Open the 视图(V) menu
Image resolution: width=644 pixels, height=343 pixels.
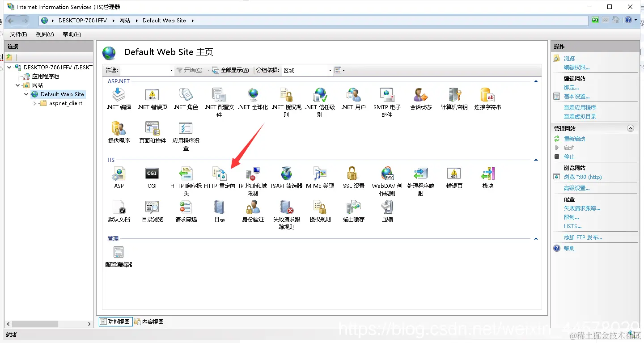(x=45, y=34)
